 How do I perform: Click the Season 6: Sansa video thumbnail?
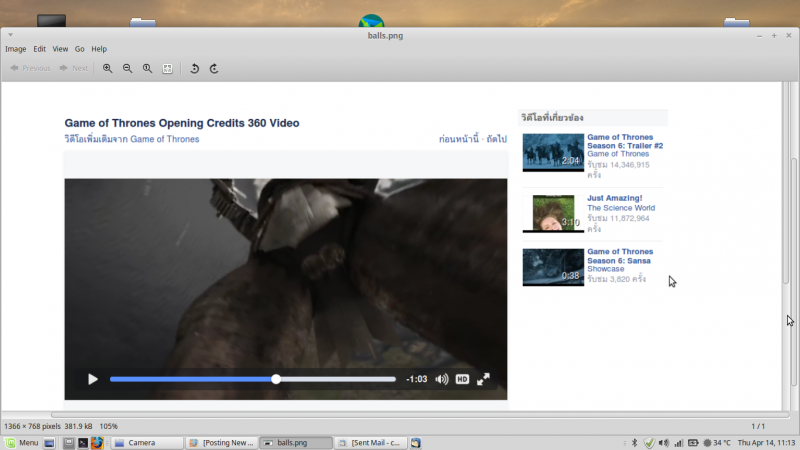click(553, 267)
